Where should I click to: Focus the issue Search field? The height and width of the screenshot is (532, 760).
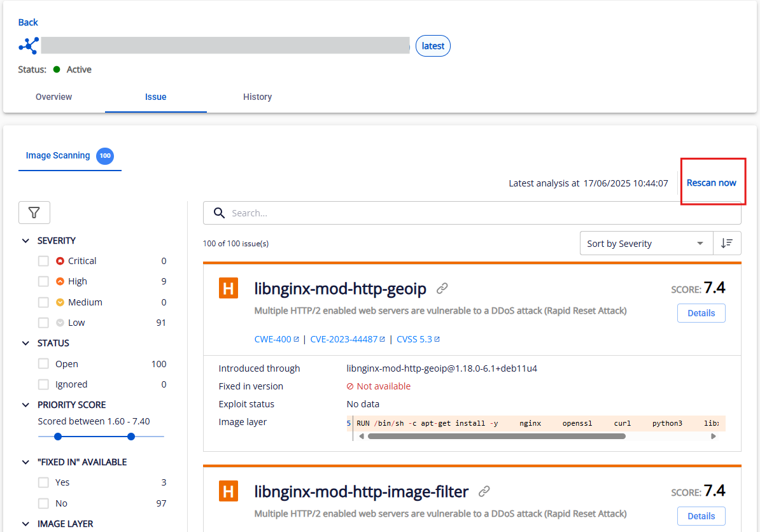tap(472, 213)
